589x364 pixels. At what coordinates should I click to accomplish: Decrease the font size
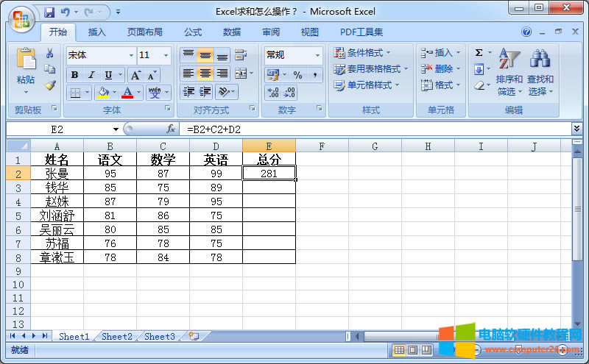point(152,75)
